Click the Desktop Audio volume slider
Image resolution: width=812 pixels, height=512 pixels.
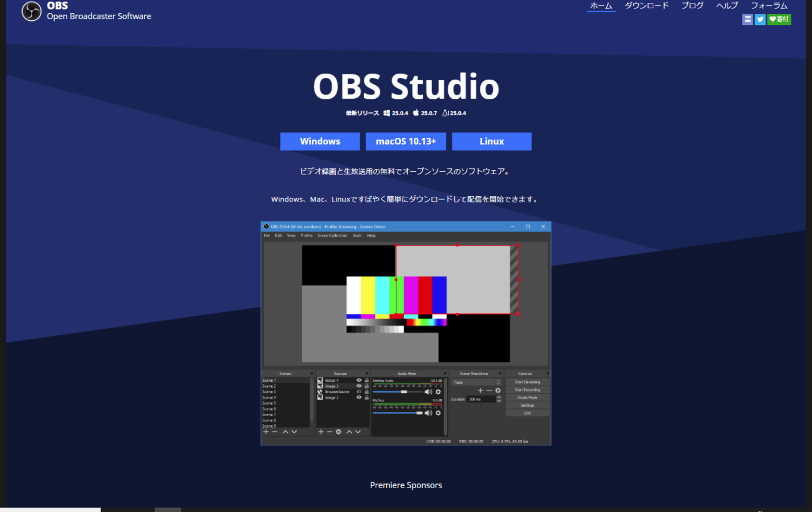pos(399,391)
